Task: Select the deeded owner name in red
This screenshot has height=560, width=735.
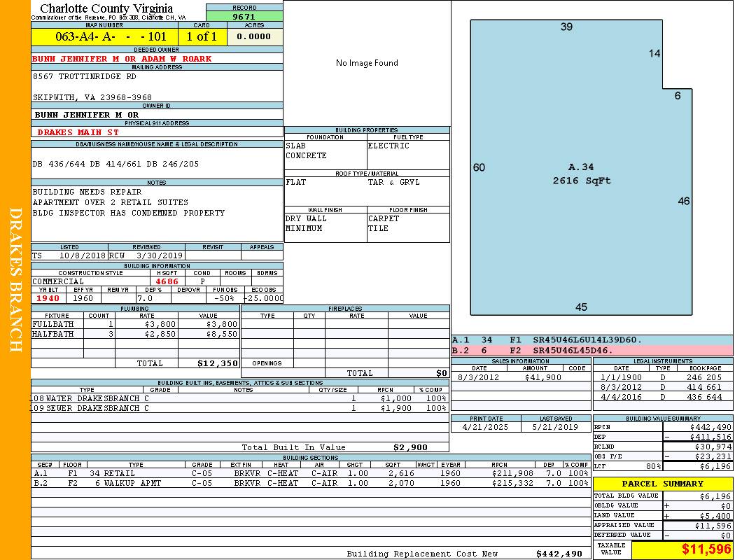Action: (122, 59)
